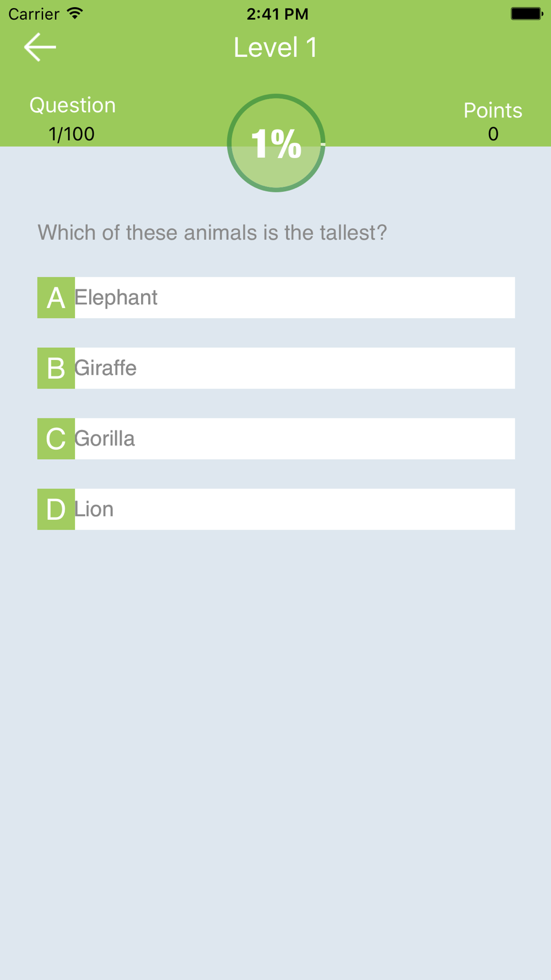
Task: Click the green D letter badge
Action: point(56,509)
